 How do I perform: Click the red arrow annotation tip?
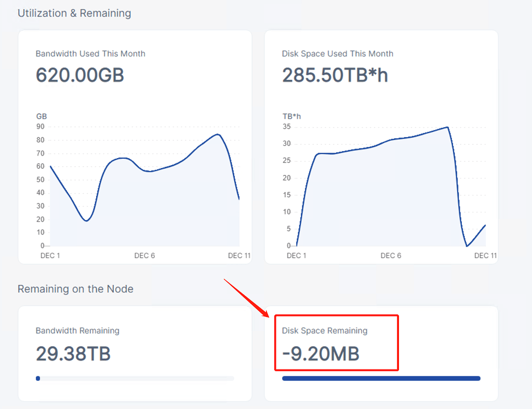268,316
